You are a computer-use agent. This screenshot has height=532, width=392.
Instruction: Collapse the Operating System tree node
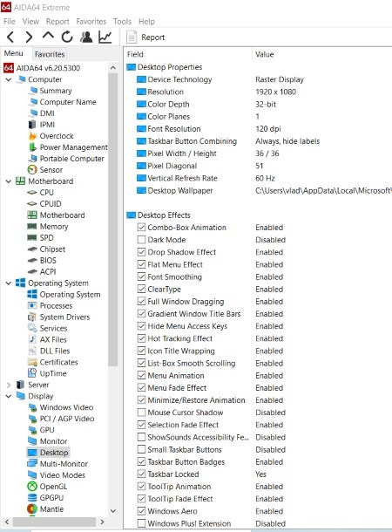point(9,283)
